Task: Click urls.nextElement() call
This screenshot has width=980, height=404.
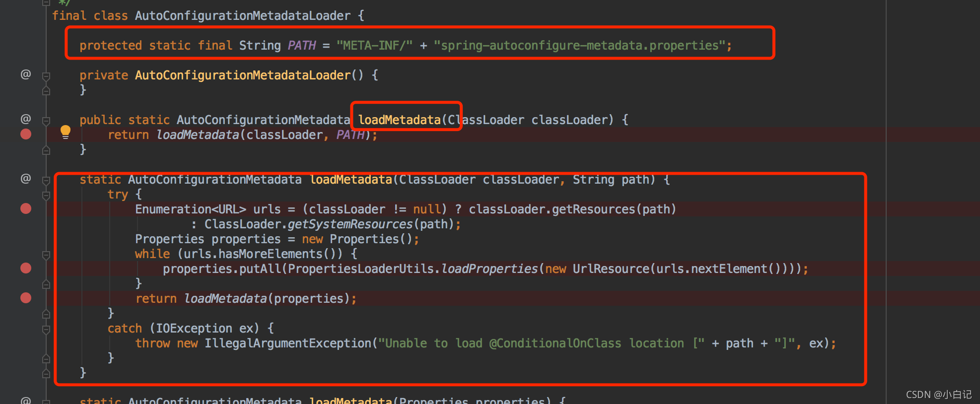Action: pyautogui.click(x=718, y=269)
